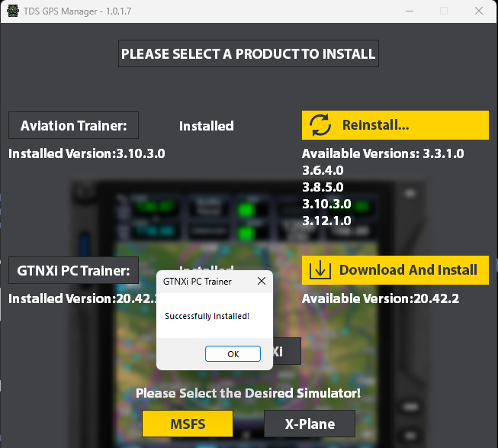Click the Aviation Trainer product button
Screen dimensions: 498x448
74,125
